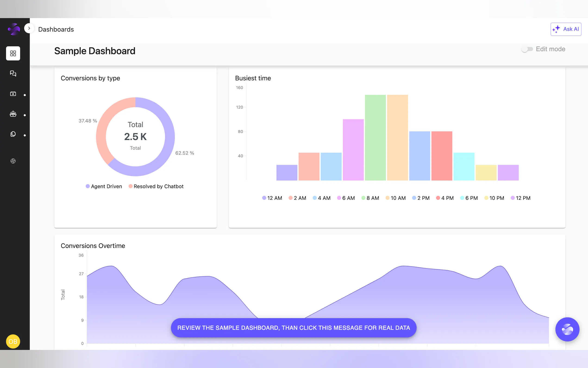Open the contacts calendar icon in sidebar
The height and width of the screenshot is (368, 588).
coord(13,94)
